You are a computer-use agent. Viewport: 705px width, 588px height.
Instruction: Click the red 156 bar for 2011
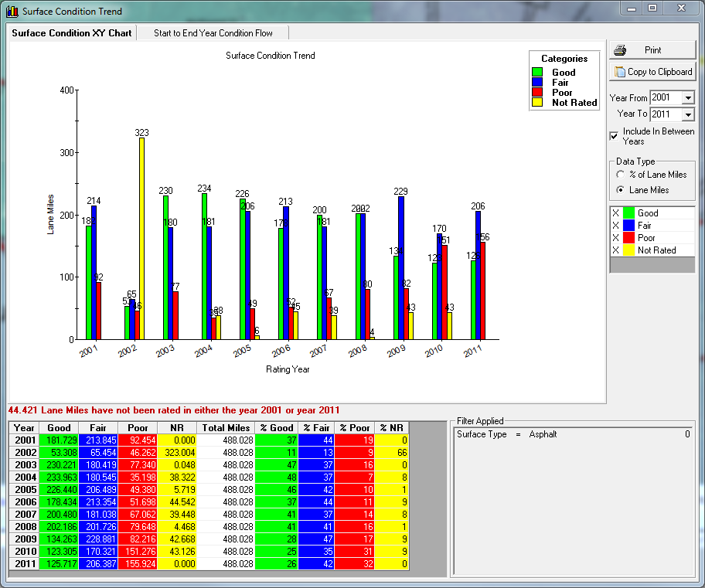tap(483, 291)
